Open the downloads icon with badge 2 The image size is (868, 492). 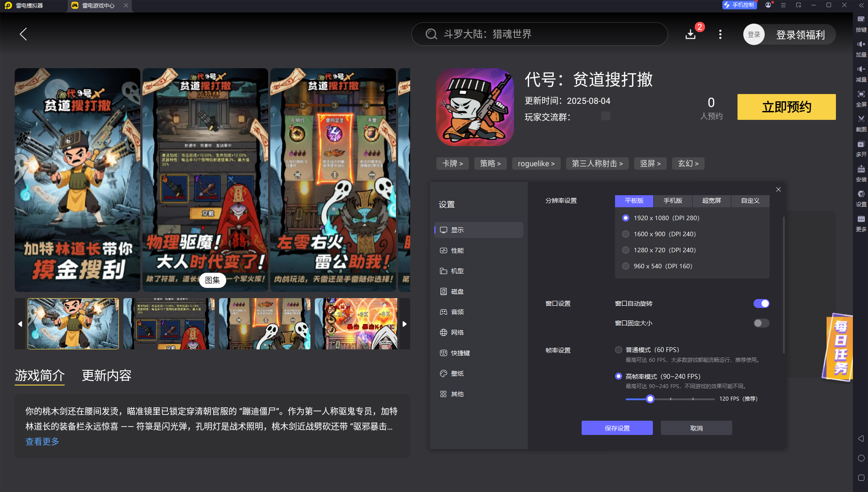[691, 34]
